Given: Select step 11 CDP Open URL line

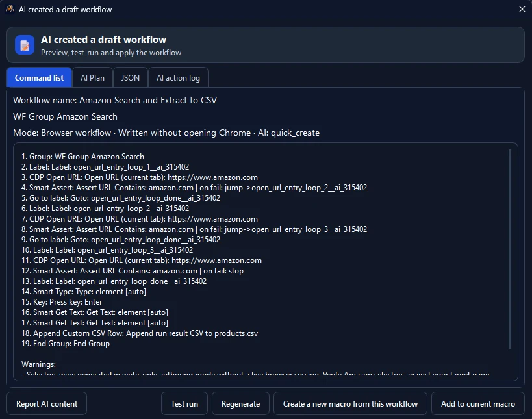Looking at the screenshot, I should click(142, 260).
